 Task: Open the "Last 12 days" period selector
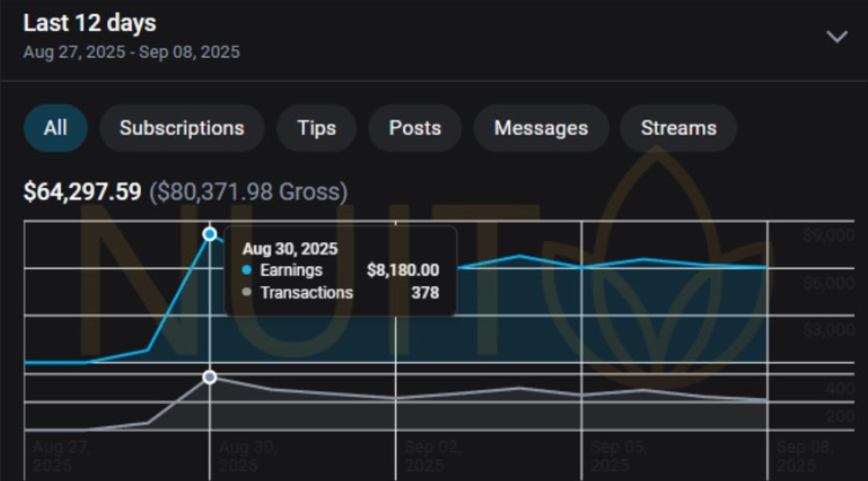click(x=89, y=23)
